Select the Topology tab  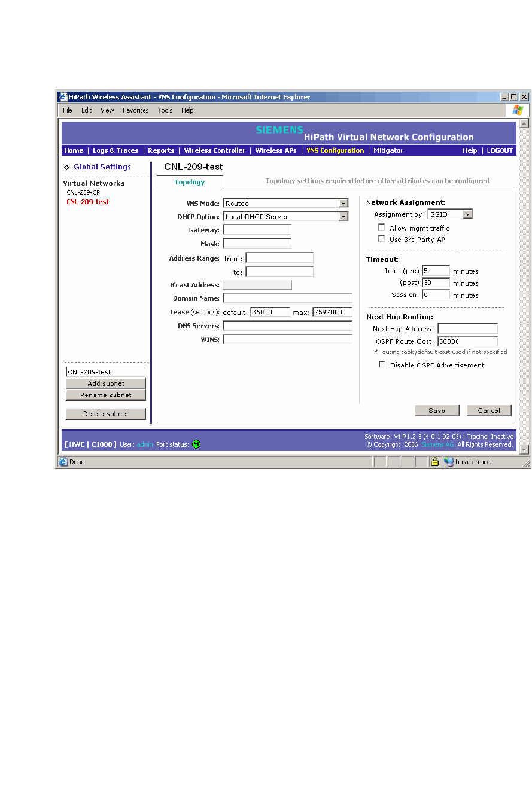(x=190, y=182)
